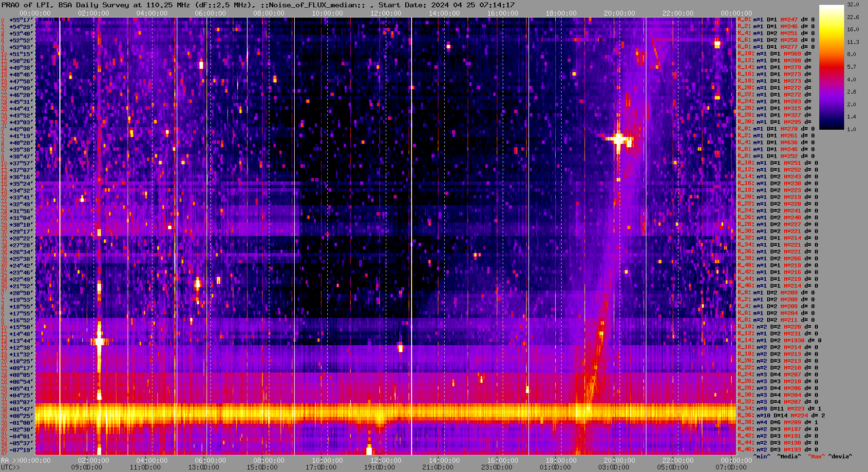The width and height of the screenshot is (868, 472).
Task: Pick the +46°20' declination label
Action: (x=21, y=95)
